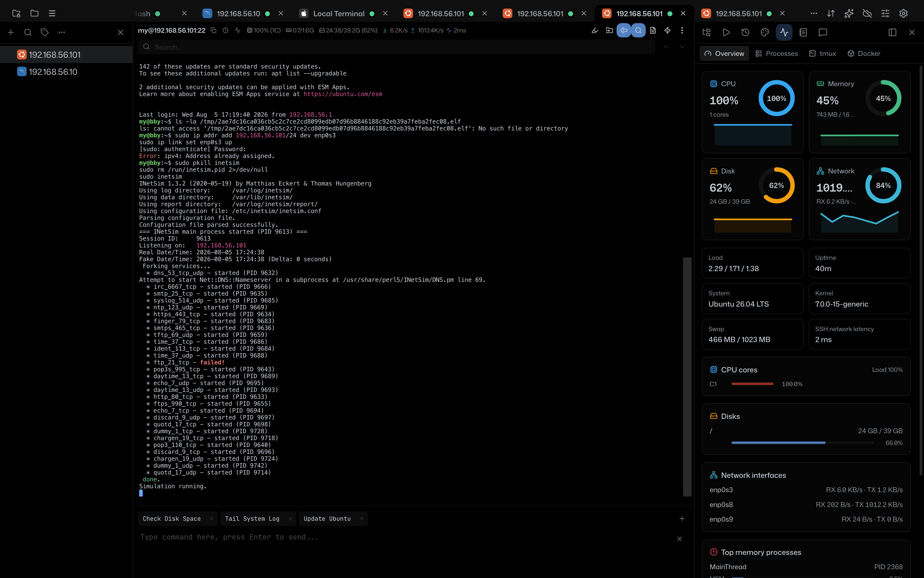The image size is (924, 578).
Task: Open the https://ubuntu.com/esm link
Action: [343, 94]
